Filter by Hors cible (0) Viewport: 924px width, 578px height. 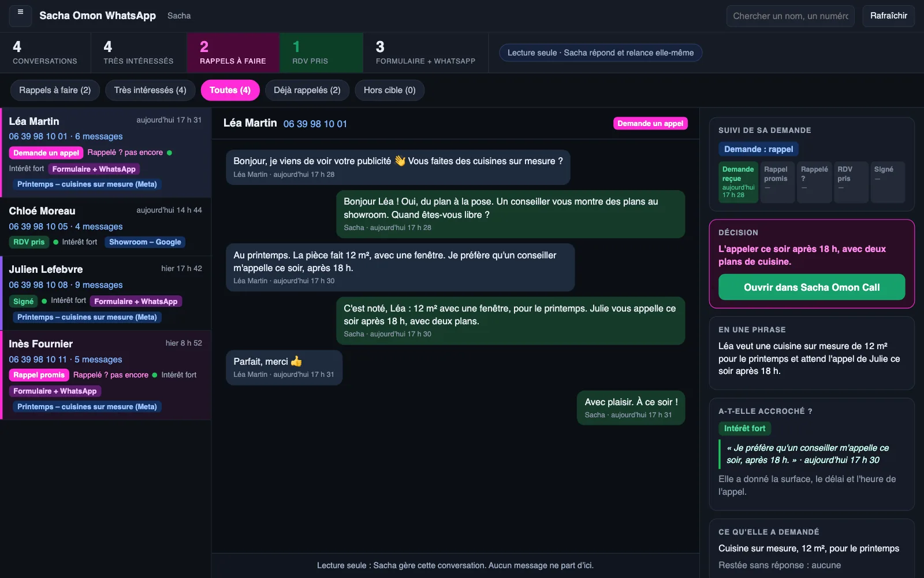point(390,90)
